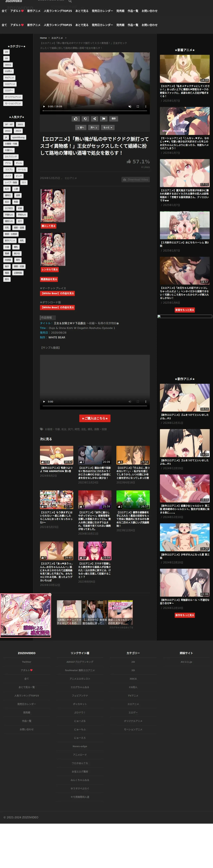Image resolution: width=213 pixels, height=868 pixels.
Task: Play the main video in the player
Action: click(x=44, y=106)
